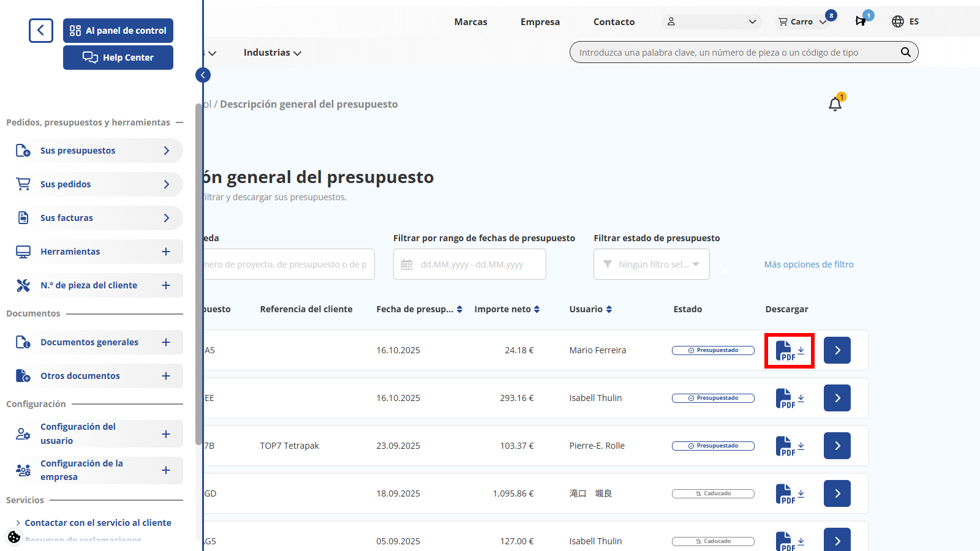Download PDF for Pierre-E. Rolle's quote
980x551 pixels.
(x=789, y=446)
